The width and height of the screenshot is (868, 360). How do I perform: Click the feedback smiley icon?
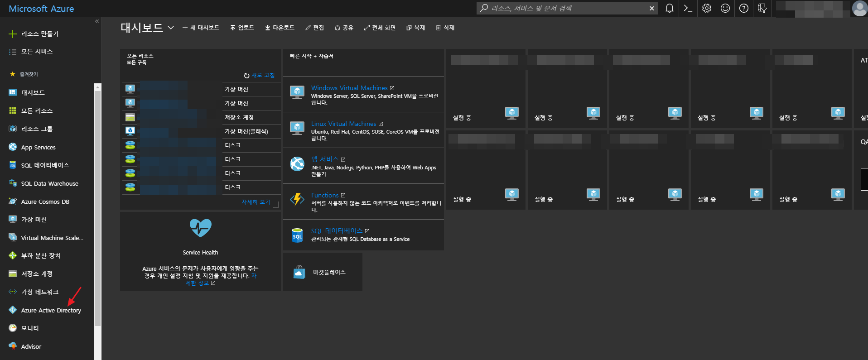[x=725, y=8]
